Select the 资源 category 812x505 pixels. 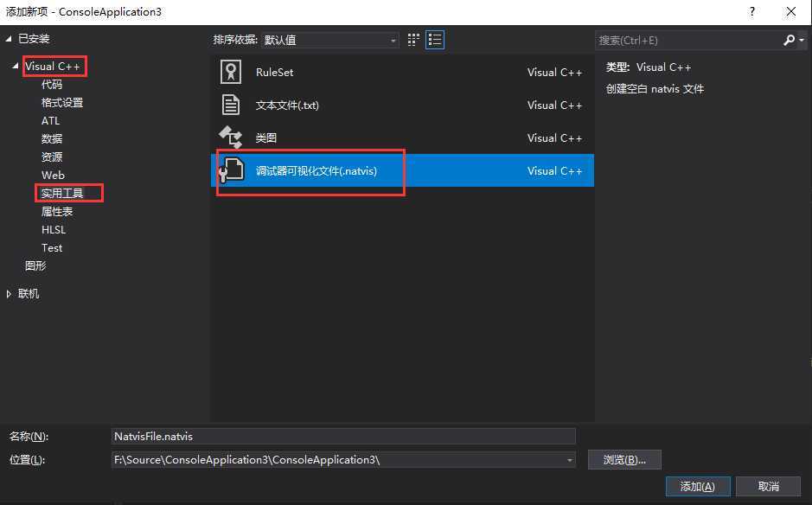click(52, 157)
